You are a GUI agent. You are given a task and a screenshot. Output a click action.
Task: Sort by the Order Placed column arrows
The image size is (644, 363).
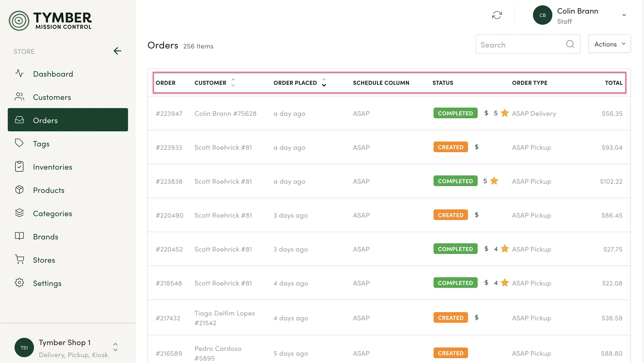click(x=324, y=82)
